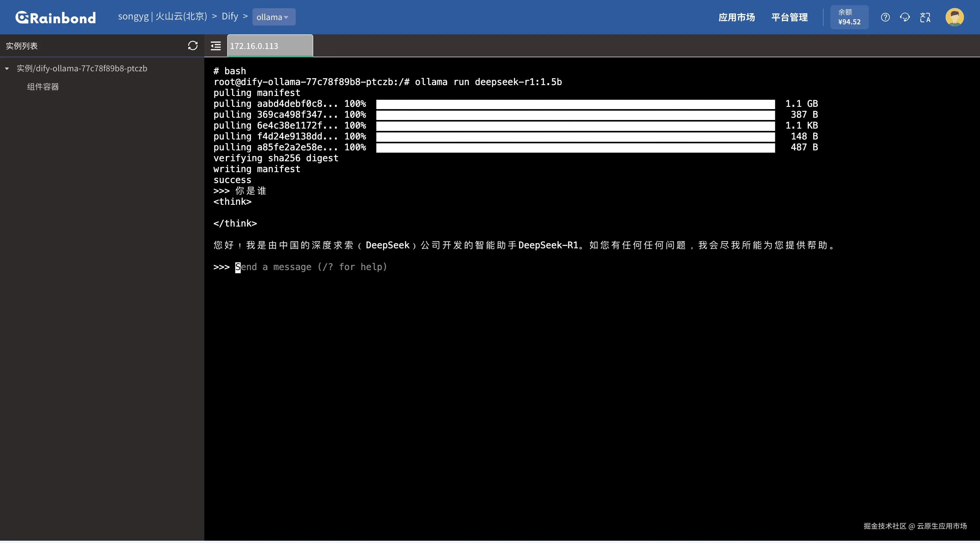The image size is (980, 543).
Task: Select the 组件容器 container item
Action: click(x=43, y=87)
